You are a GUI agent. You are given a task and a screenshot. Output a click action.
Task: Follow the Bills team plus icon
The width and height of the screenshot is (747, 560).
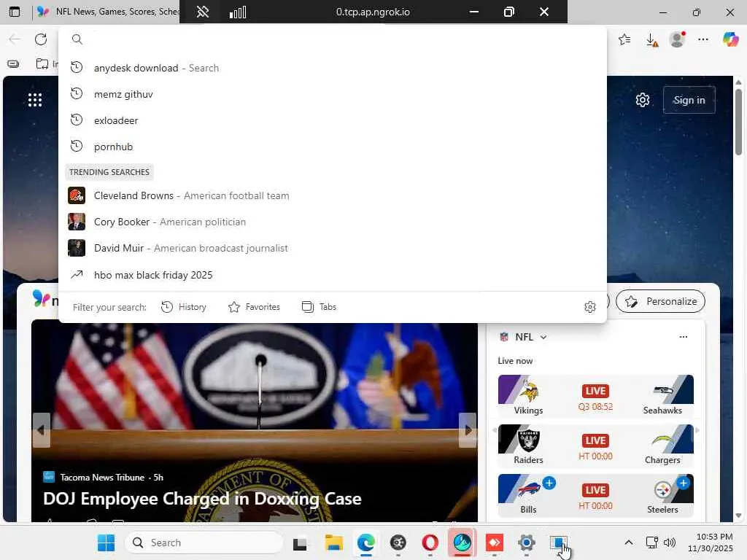coord(549,483)
